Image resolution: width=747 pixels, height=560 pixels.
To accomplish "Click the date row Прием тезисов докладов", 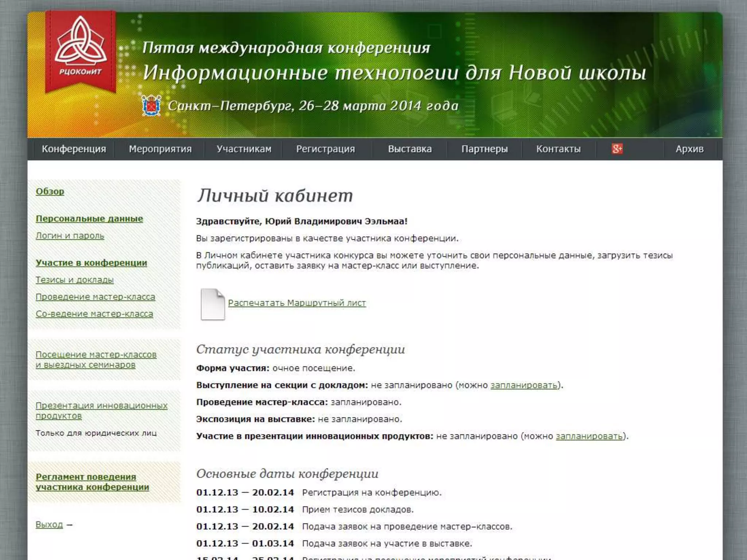I will [305, 510].
